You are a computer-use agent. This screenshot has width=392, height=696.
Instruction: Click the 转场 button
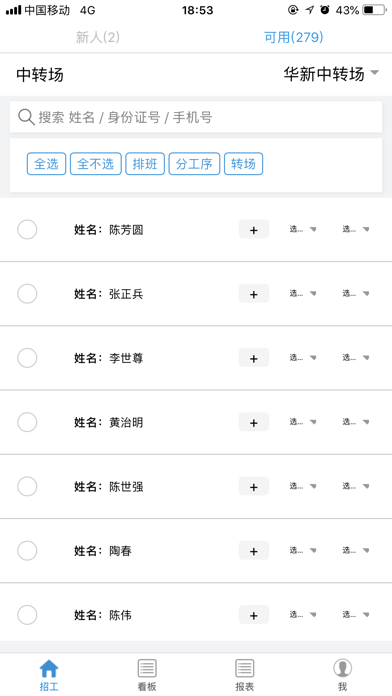[243, 164]
